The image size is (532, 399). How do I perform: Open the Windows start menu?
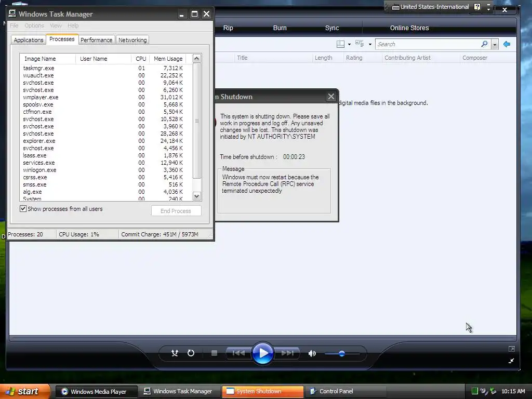(x=24, y=391)
